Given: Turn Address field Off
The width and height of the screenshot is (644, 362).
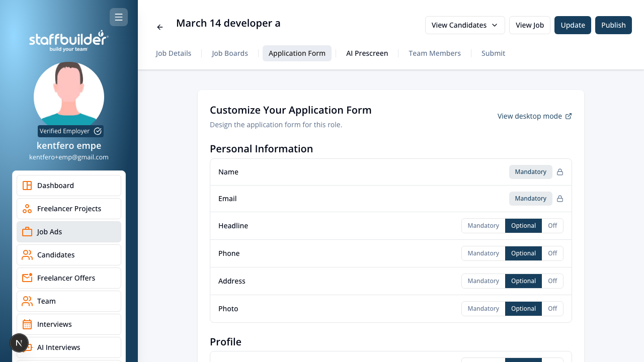Looking at the screenshot, I should (x=552, y=281).
